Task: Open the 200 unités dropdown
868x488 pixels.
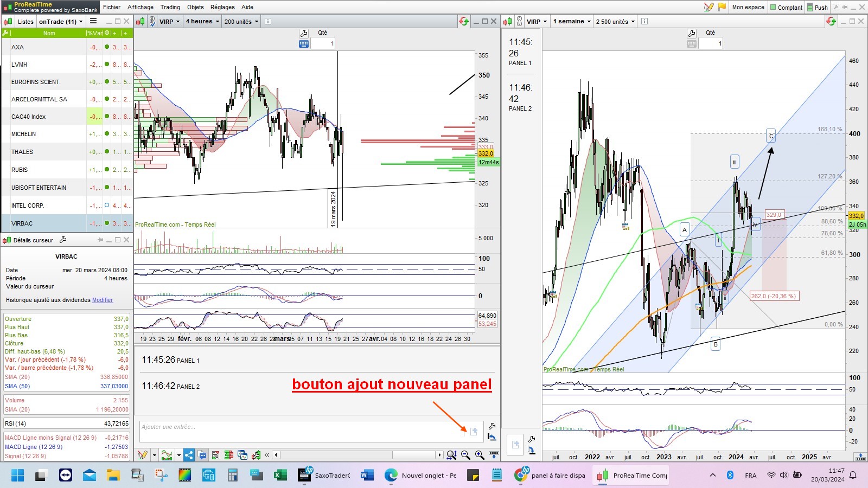Action: 241,22
